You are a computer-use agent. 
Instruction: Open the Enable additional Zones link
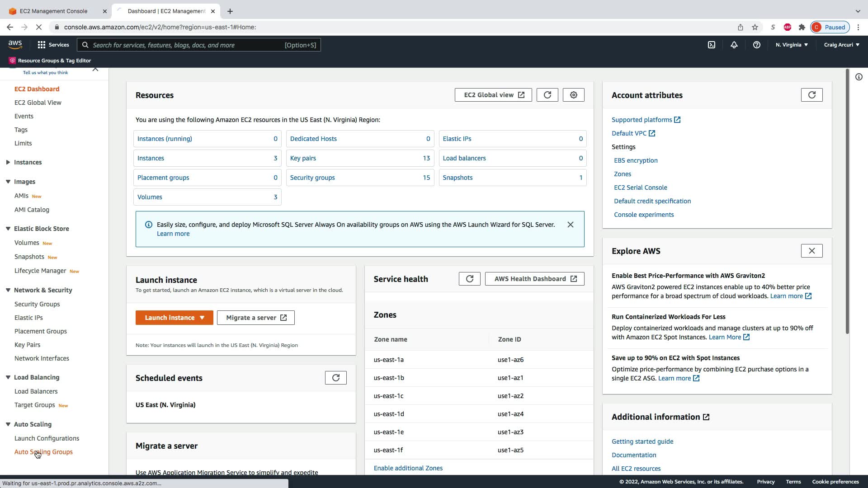408,468
